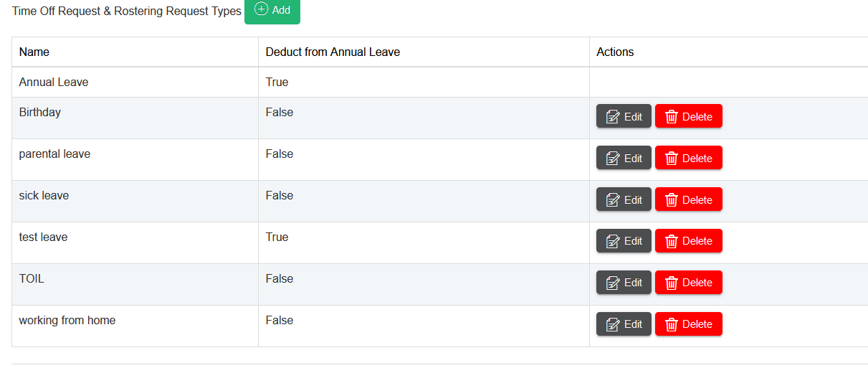Click the trash icon for parental leave
This screenshot has width=868, height=368.
(672, 159)
